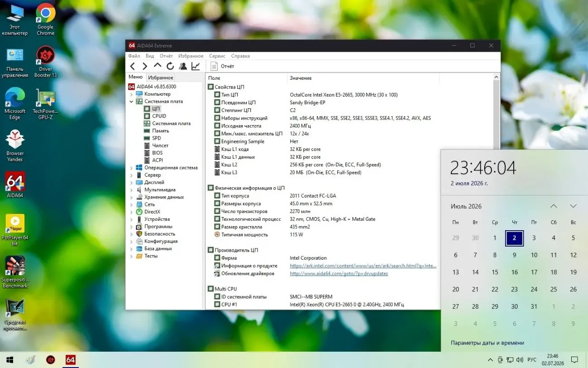Viewport: 588px width, 368px height.
Task: Open the graph icon in the toolbar
Action: pyautogui.click(x=196, y=66)
